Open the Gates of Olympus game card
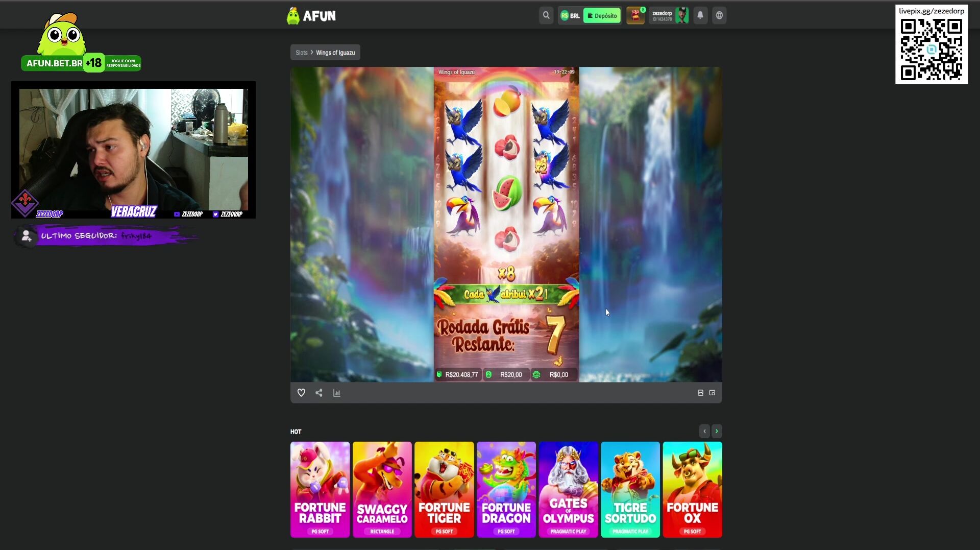Screen dimensions: 980x550 click(568, 489)
